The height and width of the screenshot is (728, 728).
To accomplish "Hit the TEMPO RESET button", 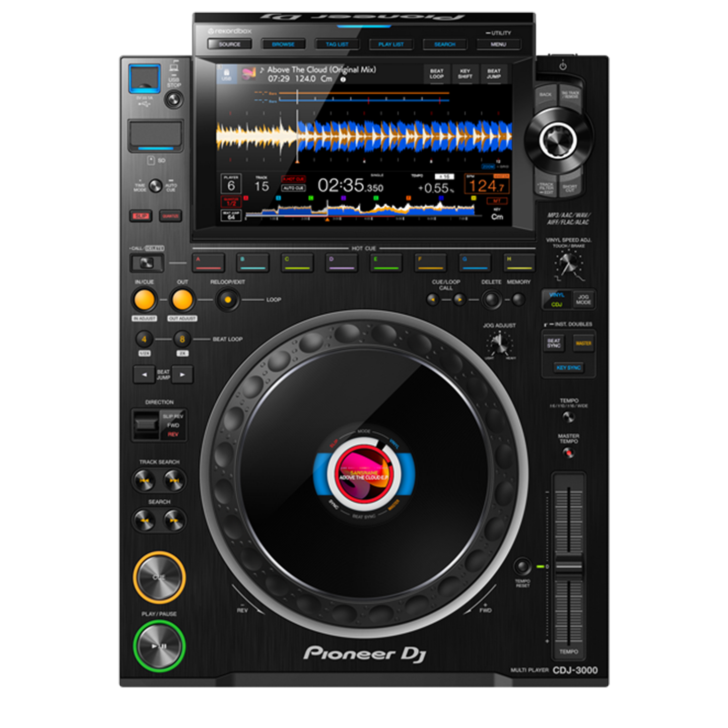I will coord(522,567).
